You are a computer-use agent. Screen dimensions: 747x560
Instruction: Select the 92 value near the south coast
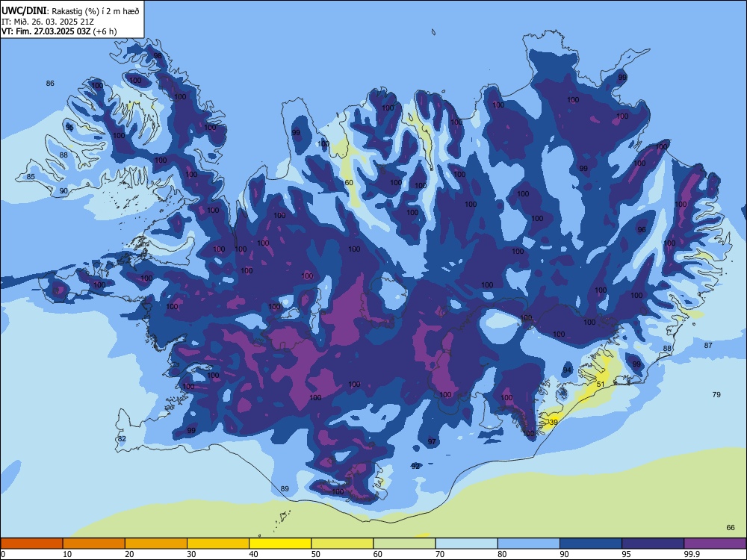pos(416,466)
